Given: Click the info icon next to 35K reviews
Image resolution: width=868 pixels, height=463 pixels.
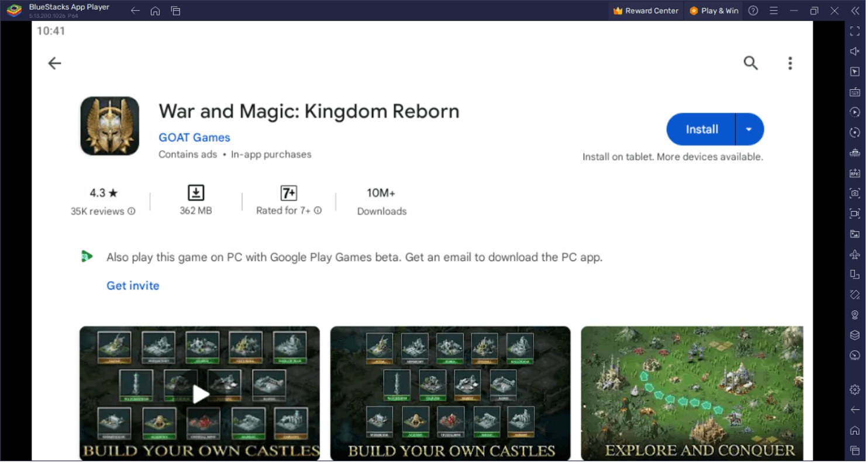Looking at the screenshot, I should point(132,211).
